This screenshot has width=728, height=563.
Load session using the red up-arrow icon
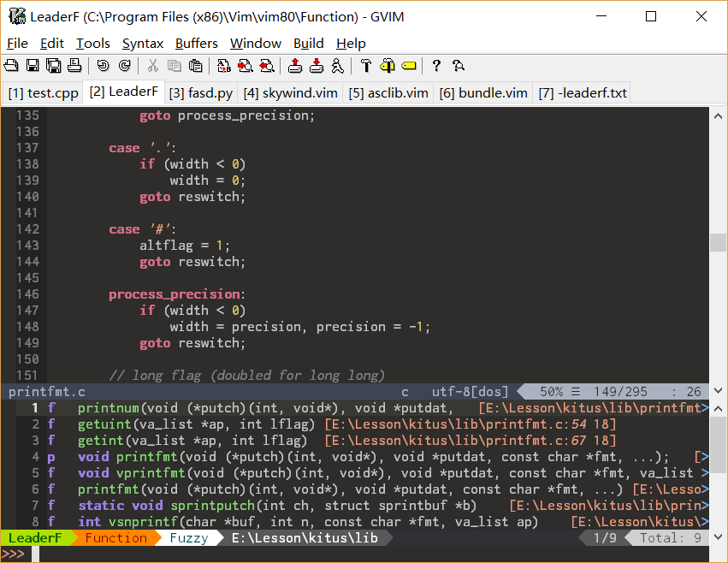coord(295,66)
